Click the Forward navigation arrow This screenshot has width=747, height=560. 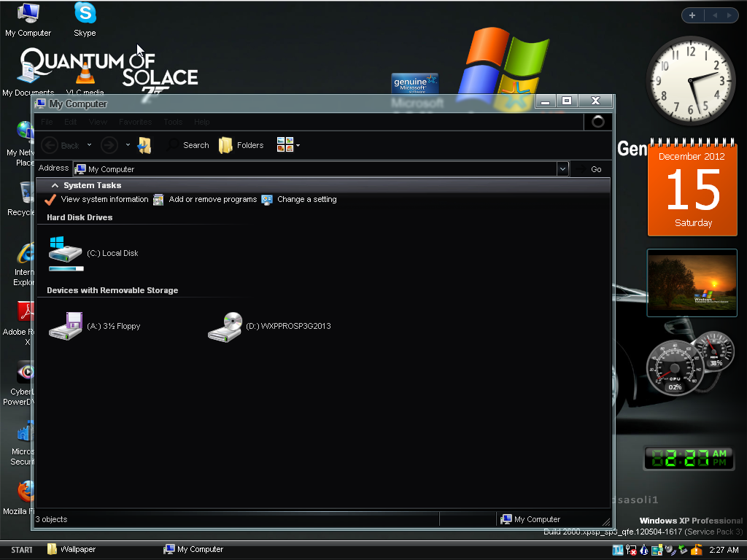click(109, 145)
